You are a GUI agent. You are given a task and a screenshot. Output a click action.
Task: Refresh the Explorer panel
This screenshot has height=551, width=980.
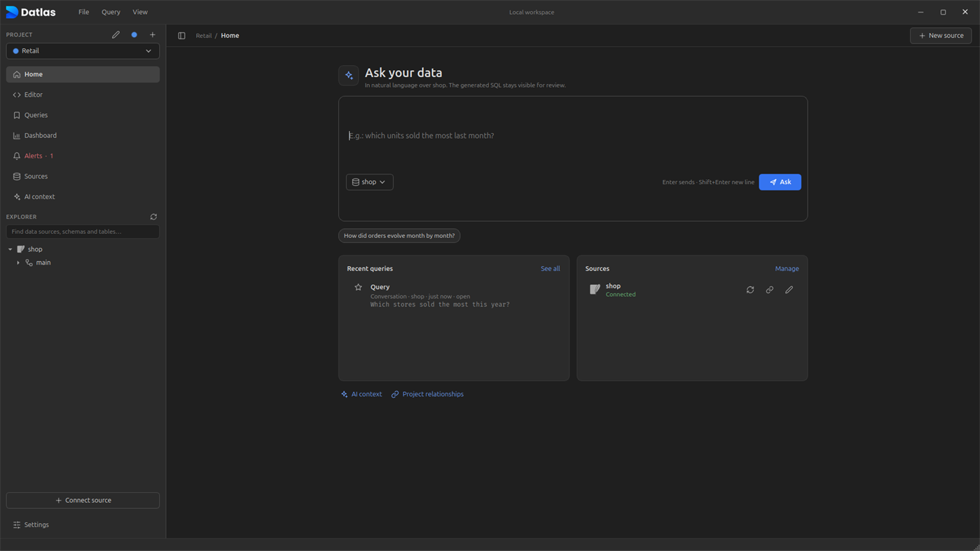(153, 217)
